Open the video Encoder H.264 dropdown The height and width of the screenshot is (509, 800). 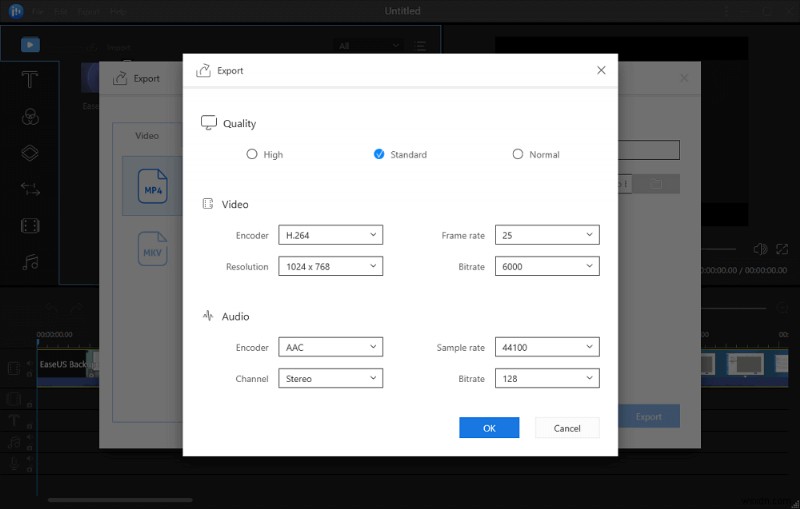[331, 235]
